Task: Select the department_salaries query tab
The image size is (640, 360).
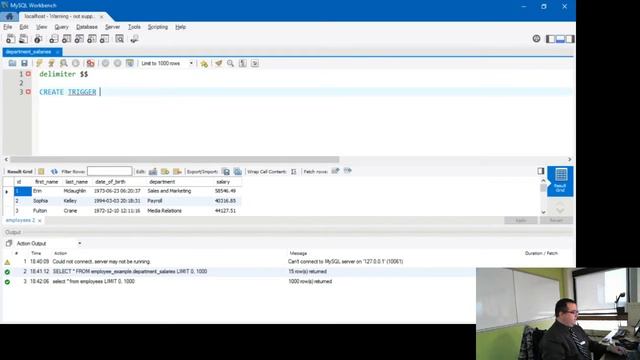Action: tap(29, 52)
